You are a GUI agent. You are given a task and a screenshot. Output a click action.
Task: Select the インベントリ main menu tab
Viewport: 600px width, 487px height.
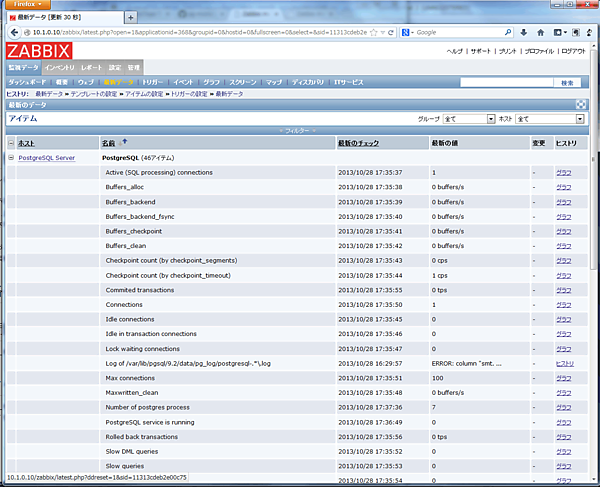(60, 67)
